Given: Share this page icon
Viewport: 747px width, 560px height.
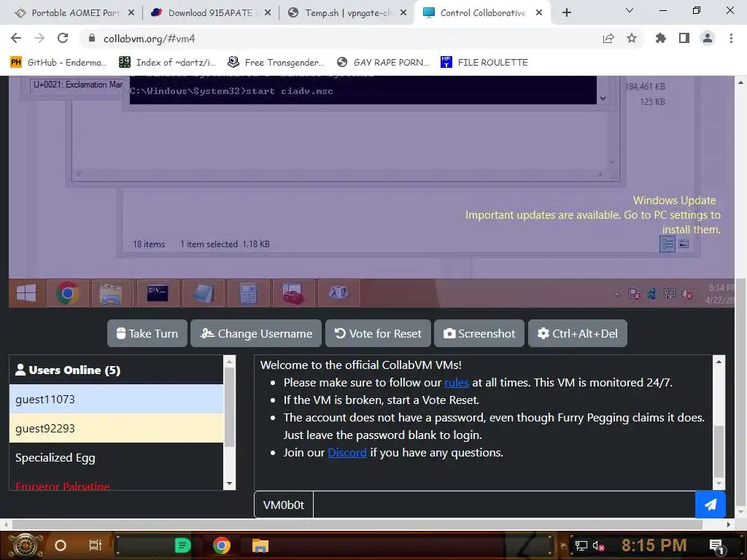Looking at the screenshot, I should point(608,39).
